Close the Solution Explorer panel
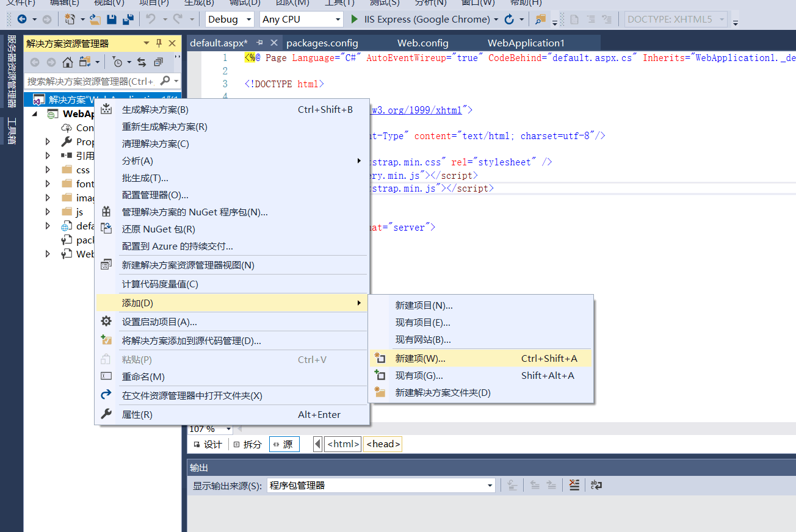 click(172, 43)
